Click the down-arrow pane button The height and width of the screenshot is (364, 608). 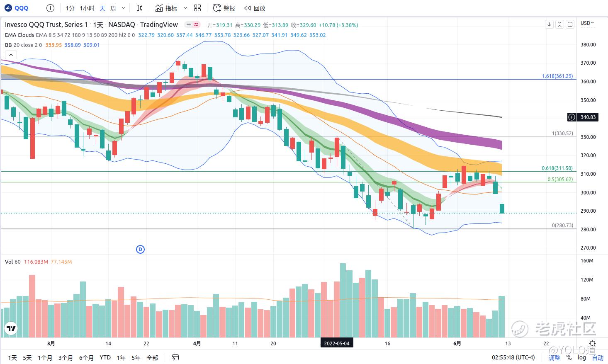[x=549, y=24]
